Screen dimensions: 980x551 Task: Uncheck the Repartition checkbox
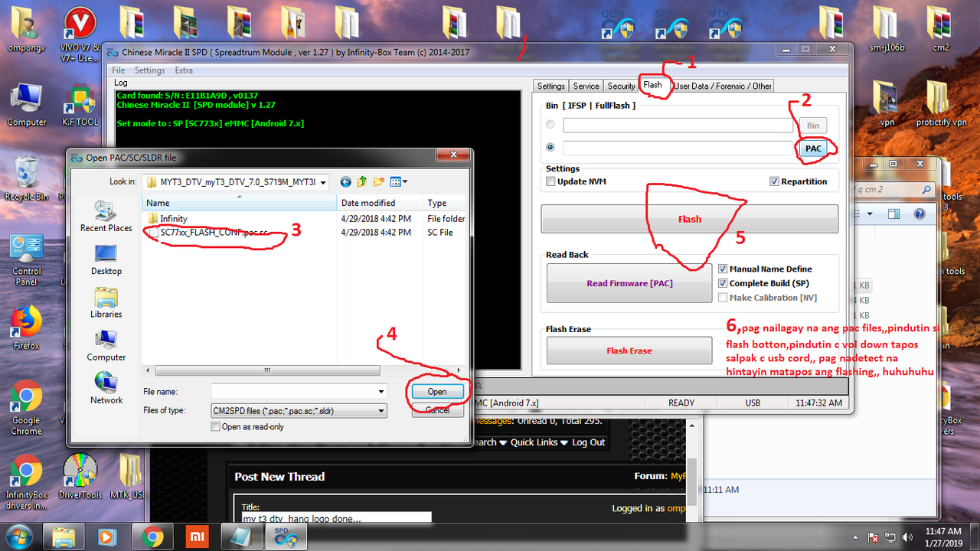tap(775, 181)
